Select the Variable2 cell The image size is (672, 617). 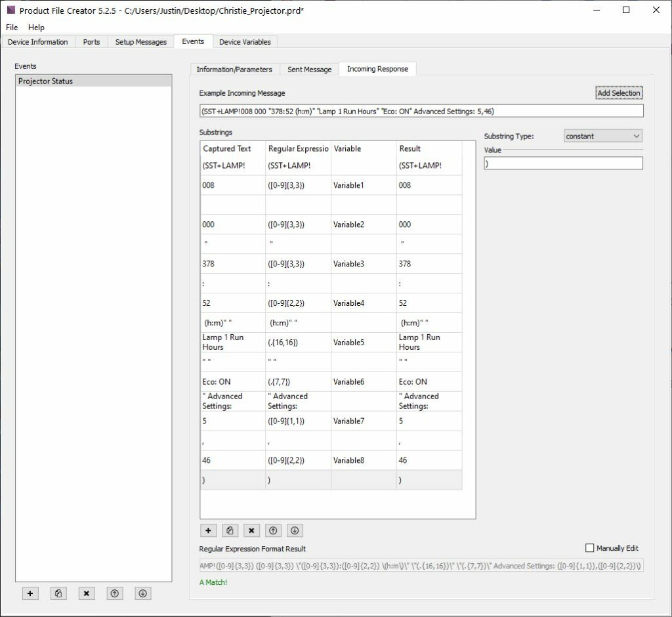(x=364, y=224)
